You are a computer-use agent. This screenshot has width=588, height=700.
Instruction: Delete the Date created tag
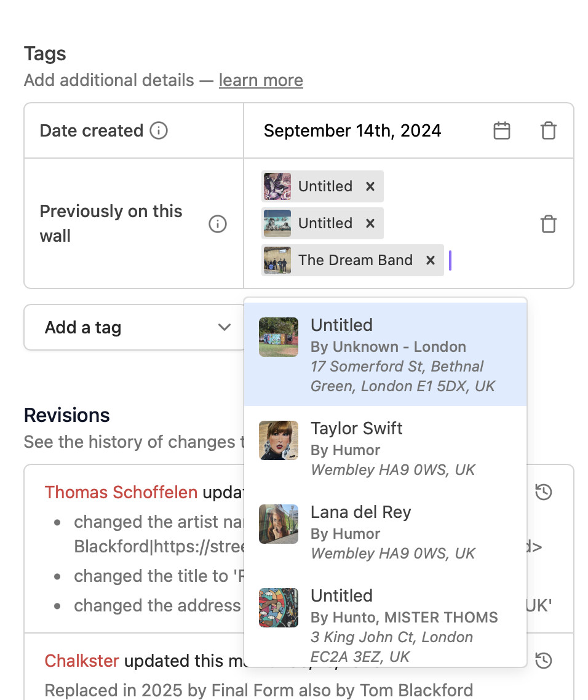point(548,130)
